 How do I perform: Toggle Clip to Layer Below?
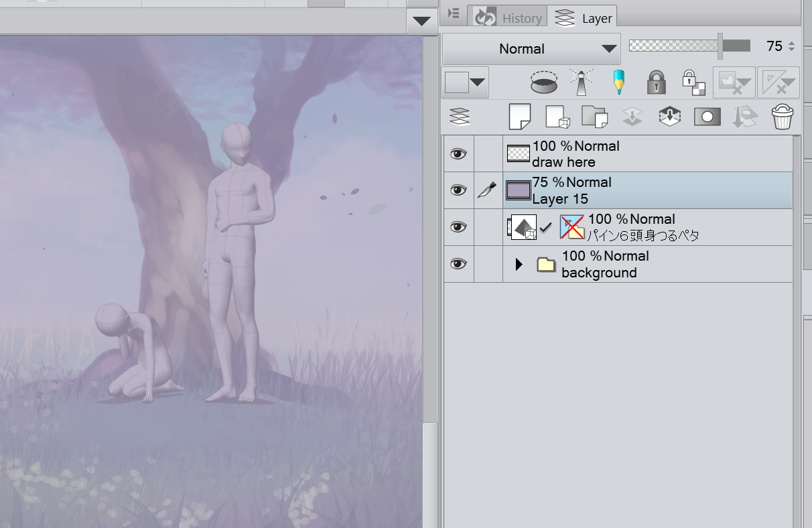click(x=544, y=82)
